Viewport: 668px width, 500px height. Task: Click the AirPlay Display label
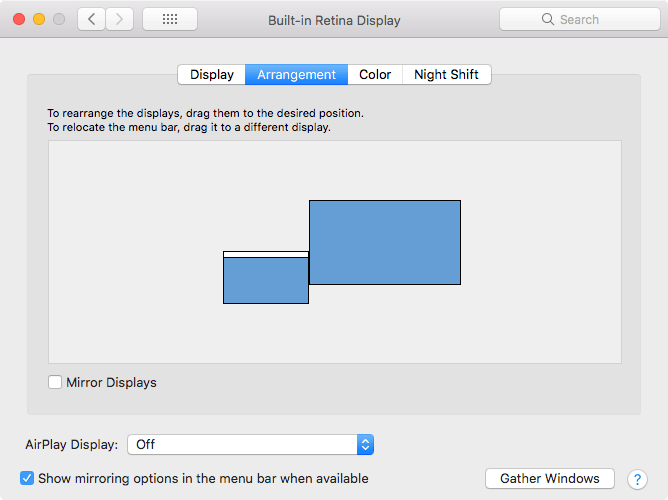coord(72,445)
